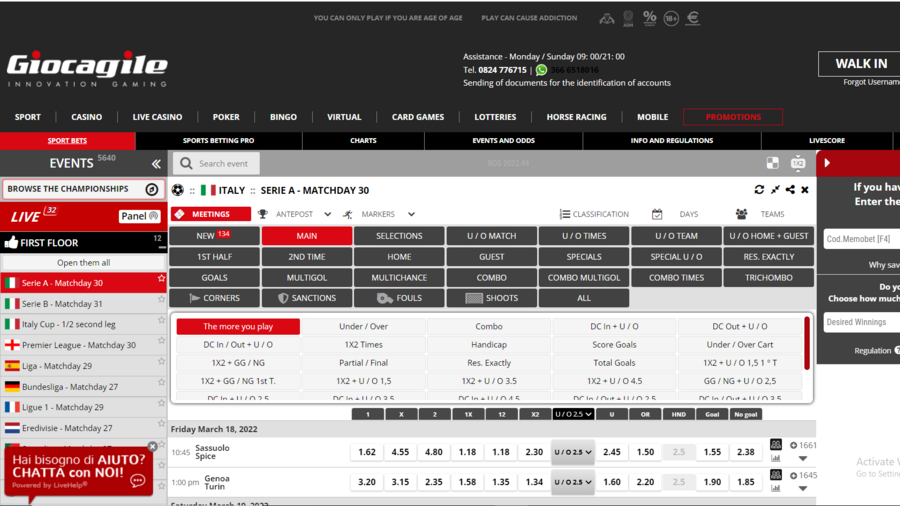
Task: Click the checkered grid layout icon
Action: click(x=772, y=163)
